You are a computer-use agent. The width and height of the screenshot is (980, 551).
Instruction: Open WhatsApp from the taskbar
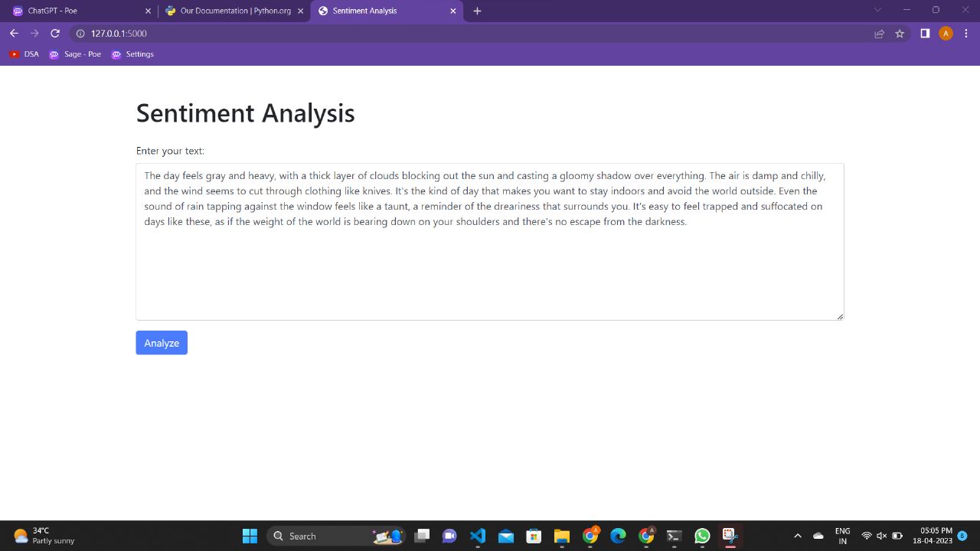[701, 536]
